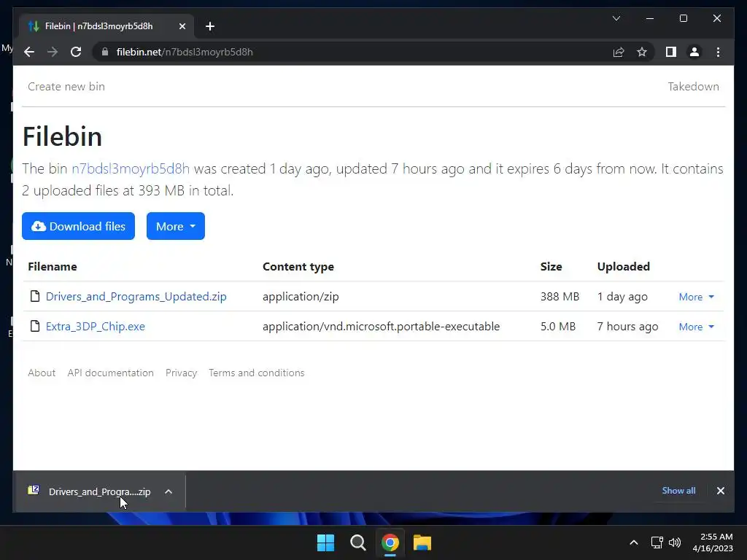
Task: Open API documentation footer link
Action: pyautogui.click(x=111, y=373)
